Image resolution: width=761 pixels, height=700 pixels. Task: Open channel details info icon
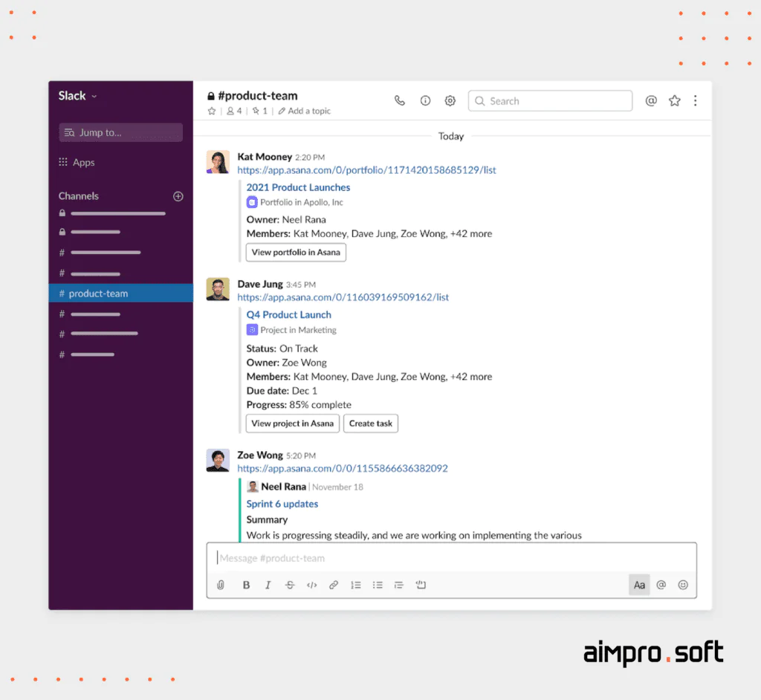pyautogui.click(x=425, y=100)
